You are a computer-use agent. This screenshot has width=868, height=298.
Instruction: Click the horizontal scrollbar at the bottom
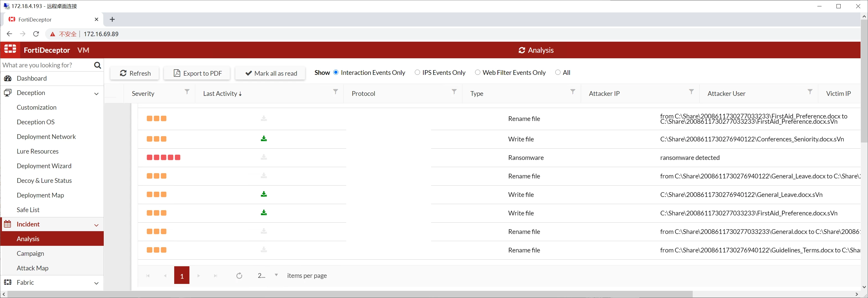pyautogui.click(x=350, y=294)
